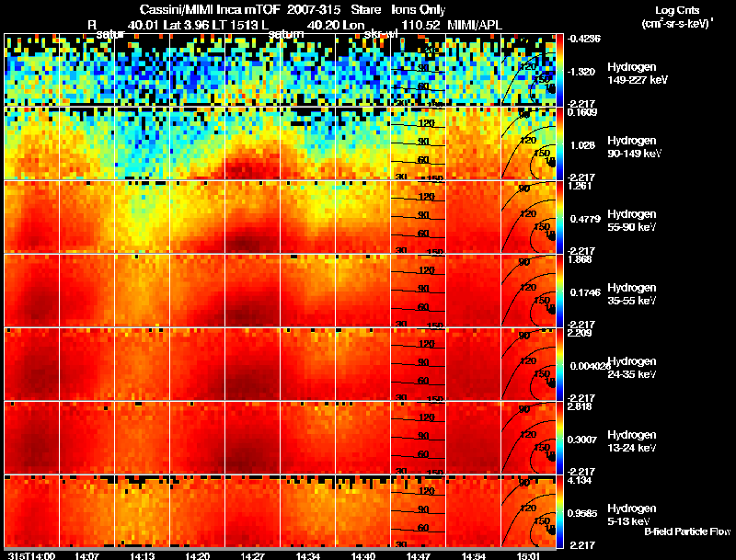This screenshot has width=736, height=560.
Task: Click the 'skr-wl' overlay label
Action: pyautogui.click(x=381, y=34)
